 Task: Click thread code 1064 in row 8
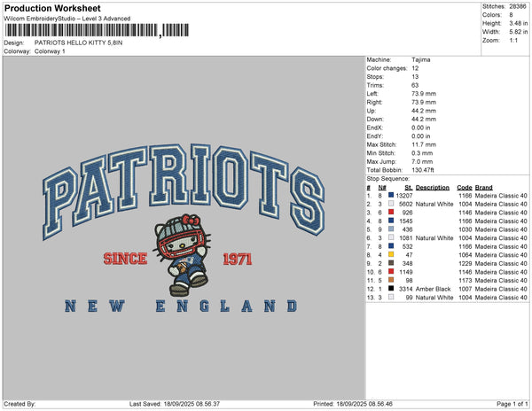pos(465,255)
